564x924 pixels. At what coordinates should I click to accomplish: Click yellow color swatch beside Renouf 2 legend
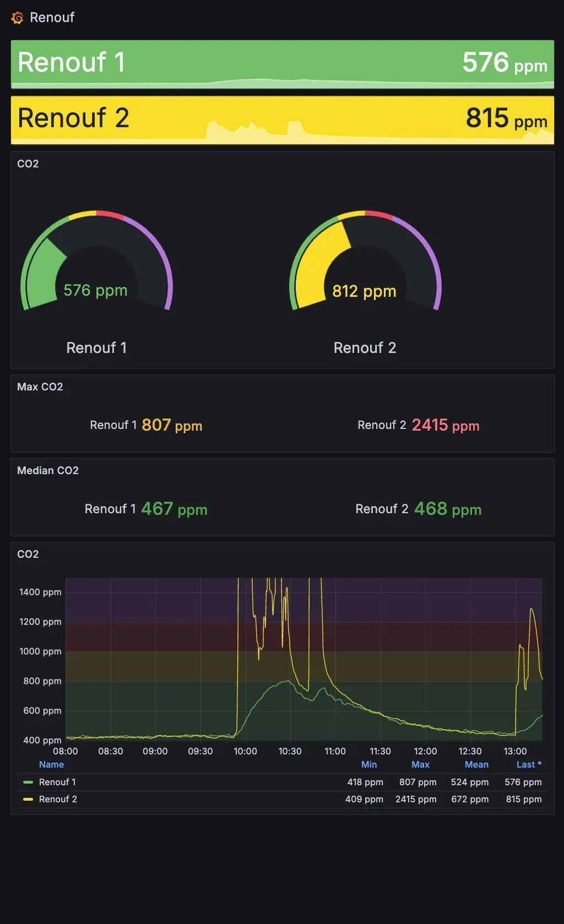(x=28, y=799)
